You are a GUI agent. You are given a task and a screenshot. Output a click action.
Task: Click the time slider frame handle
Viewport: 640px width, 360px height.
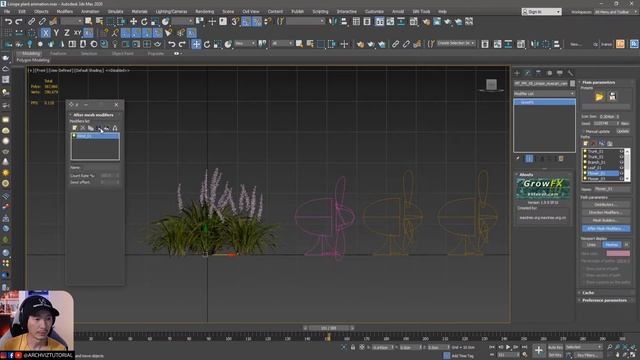click(x=329, y=328)
